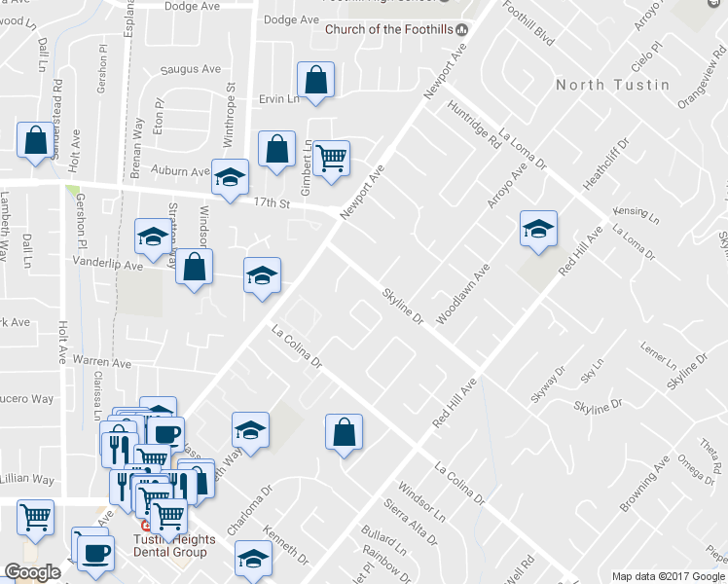Select the Tustin Heights Dental Group label
The width and height of the screenshot is (728, 584).
tap(170, 545)
